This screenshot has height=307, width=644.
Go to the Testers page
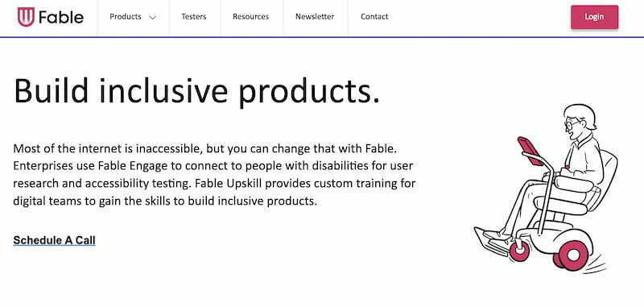pyautogui.click(x=194, y=17)
